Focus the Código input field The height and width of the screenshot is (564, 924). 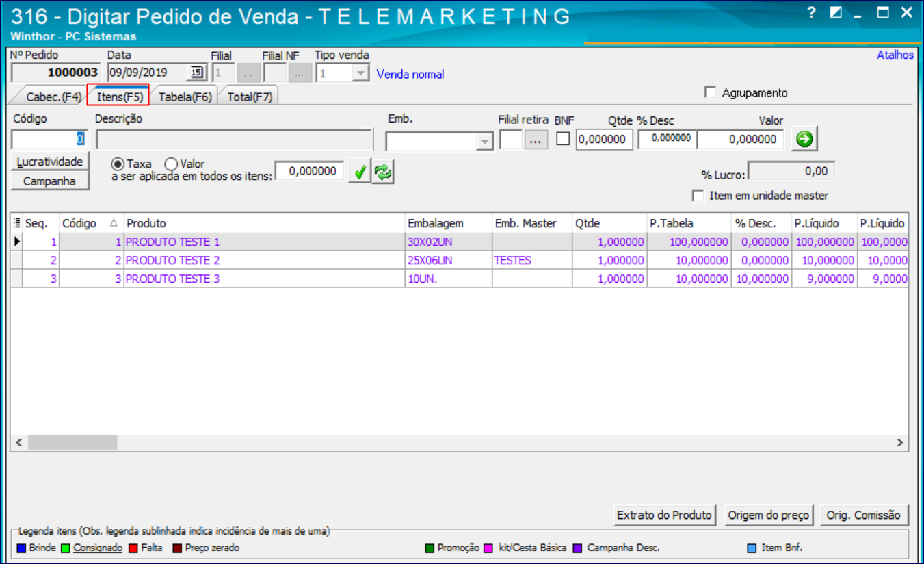(x=50, y=139)
